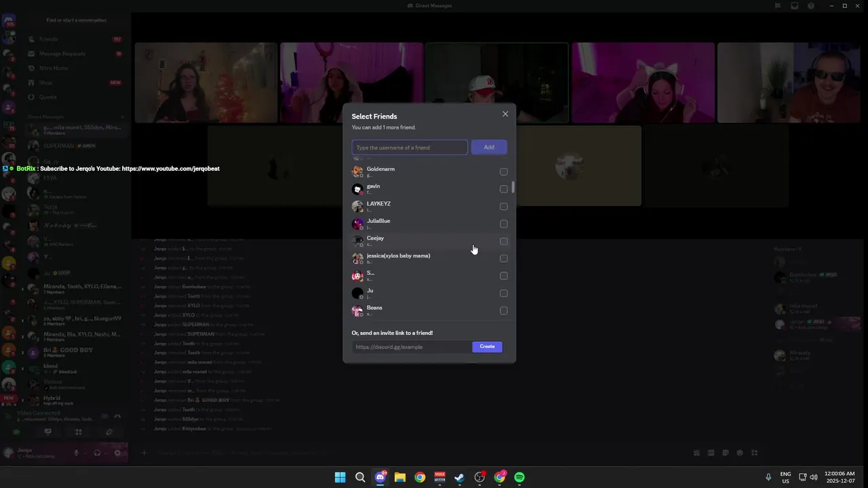The image size is (868, 488).
Task: Toggle noise suppression icon
Action: [x=104, y=417]
